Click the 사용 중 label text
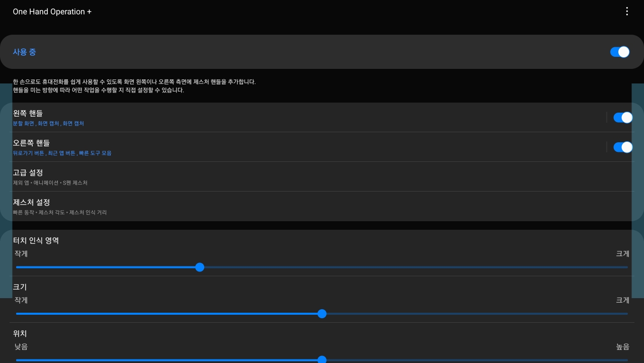 (x=24, y=52)
